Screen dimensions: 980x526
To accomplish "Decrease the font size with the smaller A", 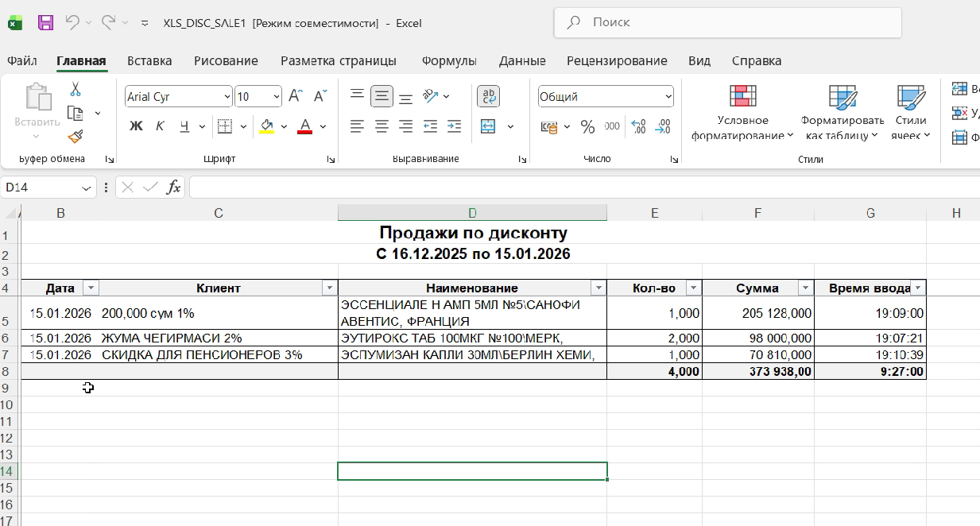I will click(320, 96).
